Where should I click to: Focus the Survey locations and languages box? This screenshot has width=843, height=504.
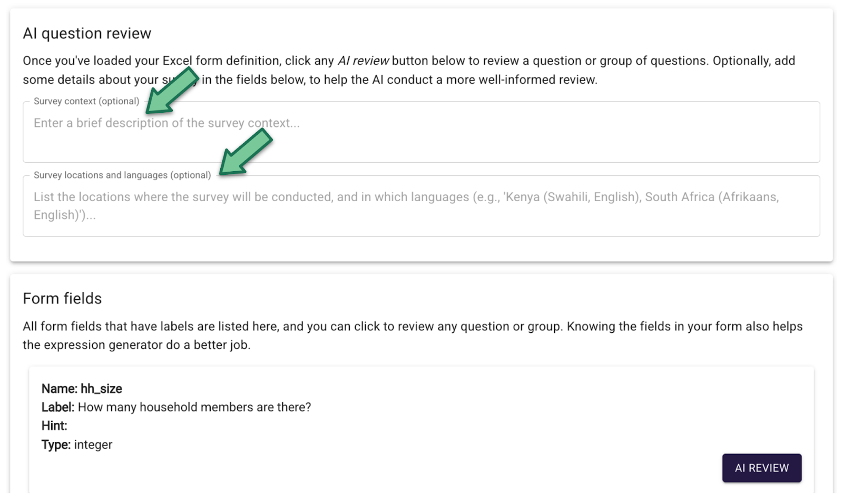421,205
